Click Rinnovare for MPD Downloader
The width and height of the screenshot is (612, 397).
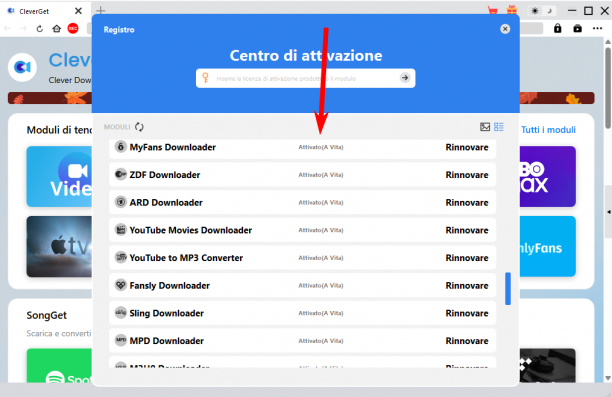click(x=467, y=341)
